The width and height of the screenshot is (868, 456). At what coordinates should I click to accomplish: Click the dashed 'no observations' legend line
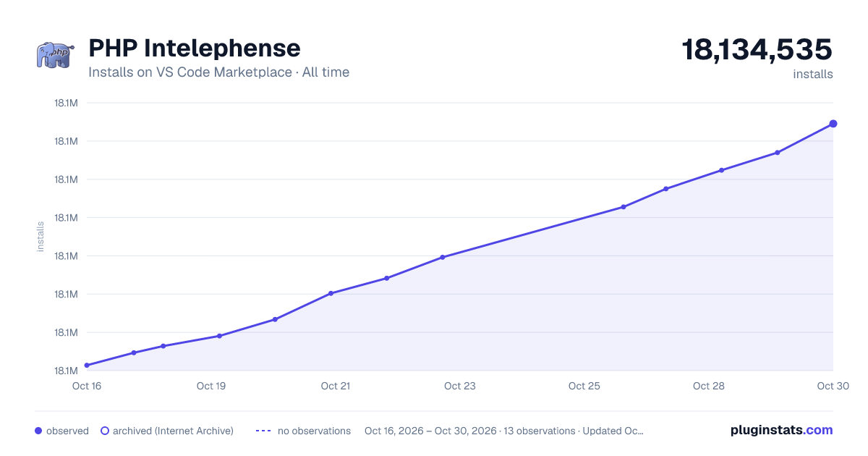[263, 431]
